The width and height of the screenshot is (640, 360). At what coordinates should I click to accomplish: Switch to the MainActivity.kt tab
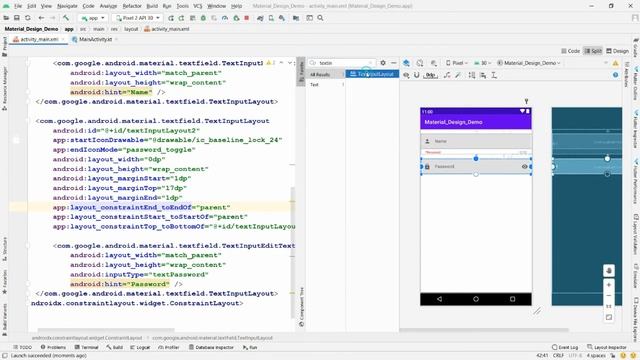pyautogui.click(x=95, y=39)
